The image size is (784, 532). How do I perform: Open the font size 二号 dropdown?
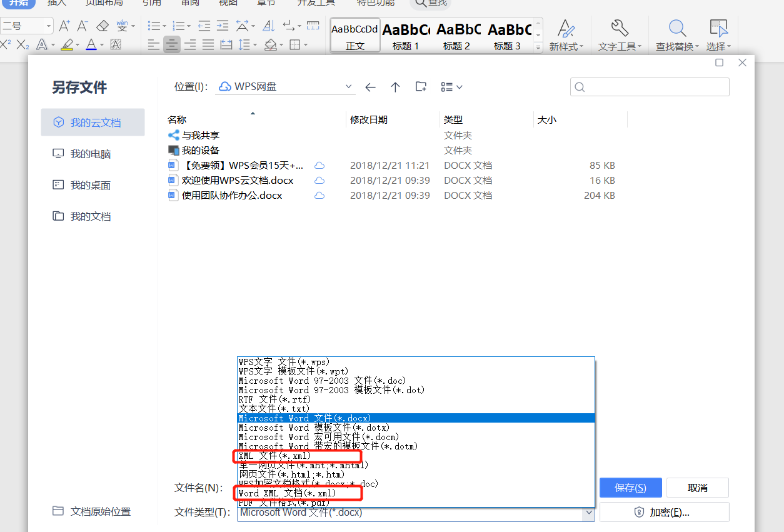point(48,26)
